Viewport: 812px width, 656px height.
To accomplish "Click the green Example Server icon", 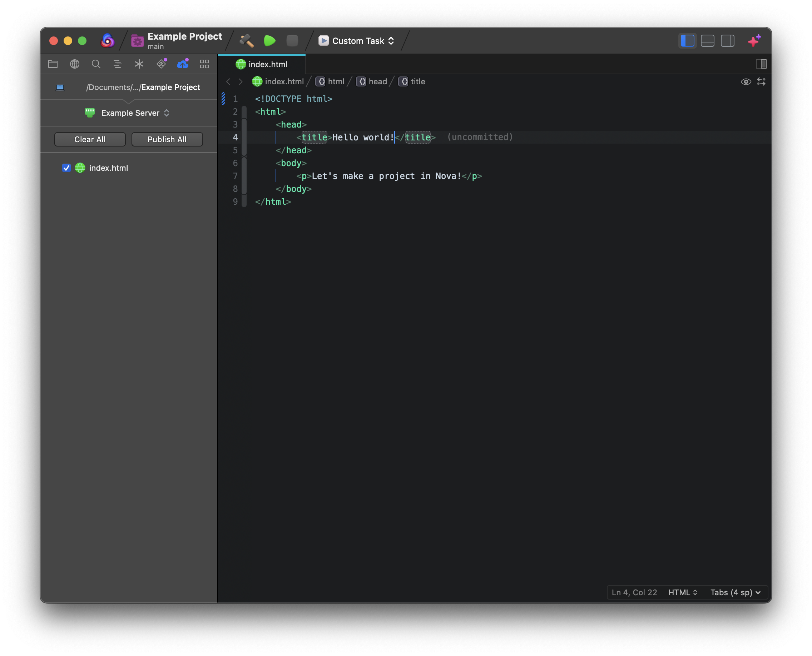I will [90, 113].
